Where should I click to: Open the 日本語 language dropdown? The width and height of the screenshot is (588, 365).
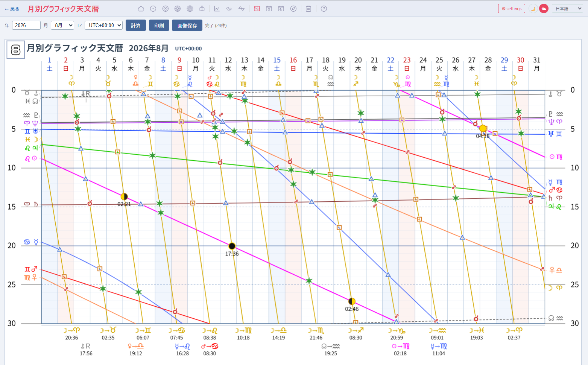[x=567, y=9]
